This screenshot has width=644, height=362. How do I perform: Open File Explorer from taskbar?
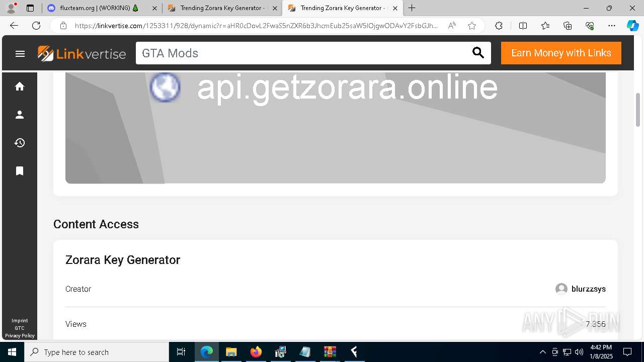click(231, 352)
